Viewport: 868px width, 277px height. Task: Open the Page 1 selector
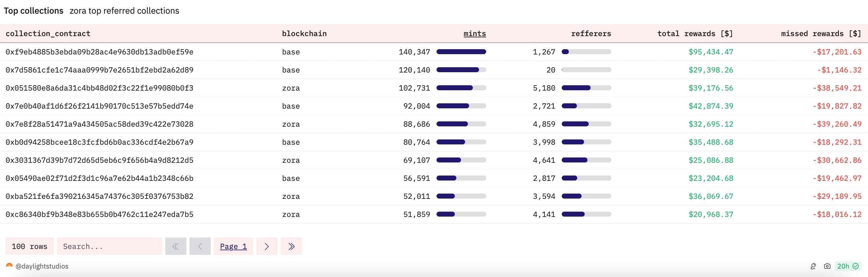point(233,246)
